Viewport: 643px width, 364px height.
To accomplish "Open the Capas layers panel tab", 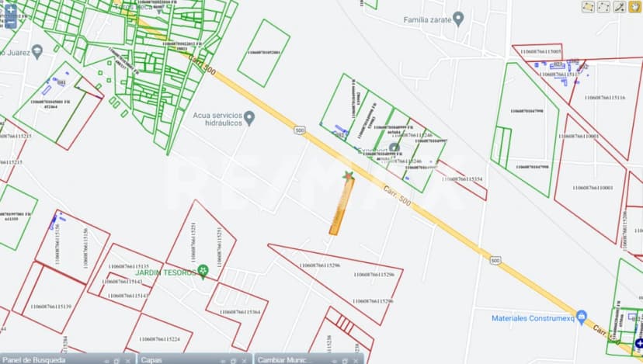I will click(151, 359).
